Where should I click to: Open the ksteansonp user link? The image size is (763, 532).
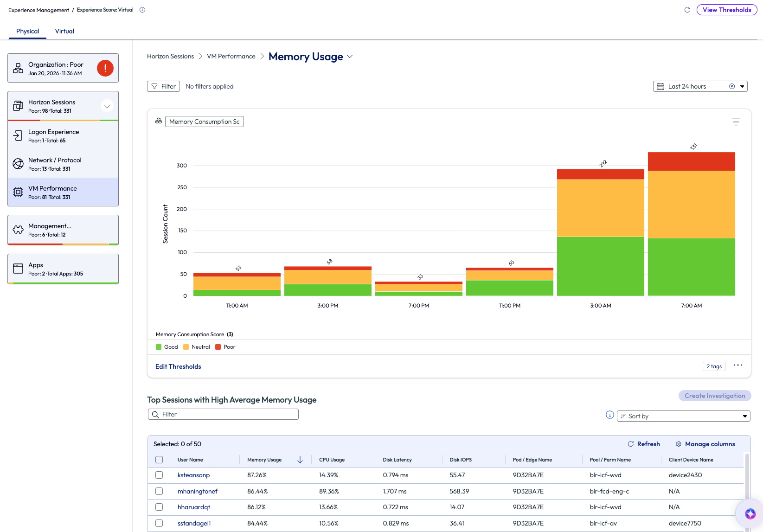(x=193, y=475)
